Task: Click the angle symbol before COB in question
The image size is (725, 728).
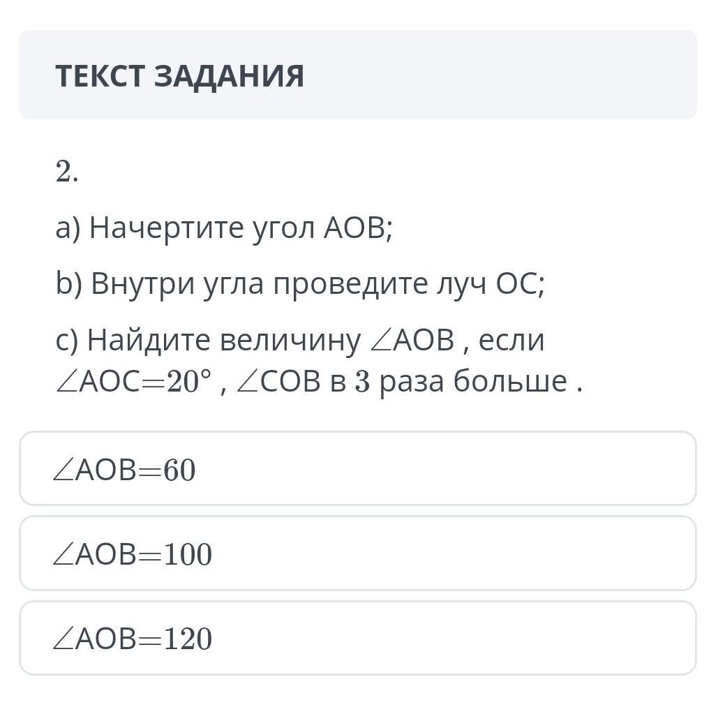Action: pos(248,383)
